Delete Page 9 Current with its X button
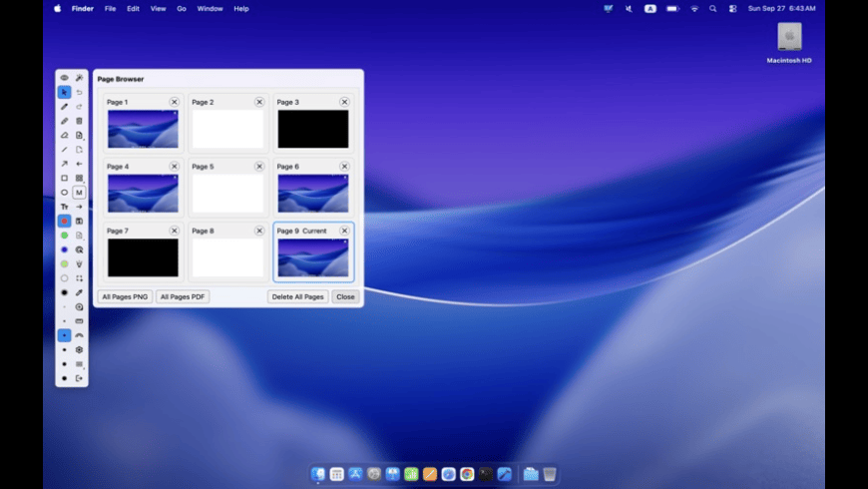 point(344,231)
